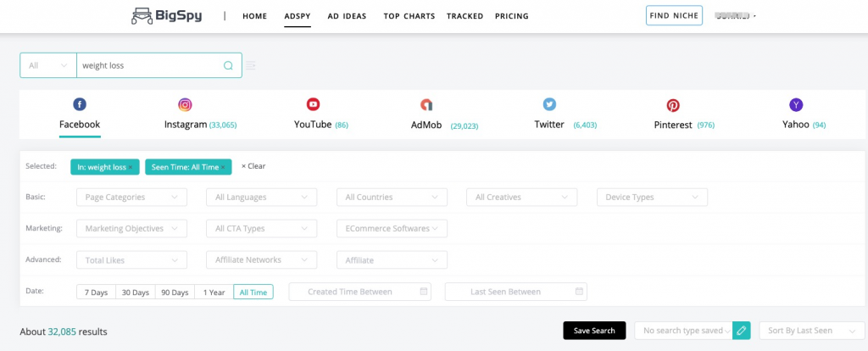The height and width of the screenshot is (351, 868).
Task: Expand the Affiliate dropdown
Action: [392, 260]
